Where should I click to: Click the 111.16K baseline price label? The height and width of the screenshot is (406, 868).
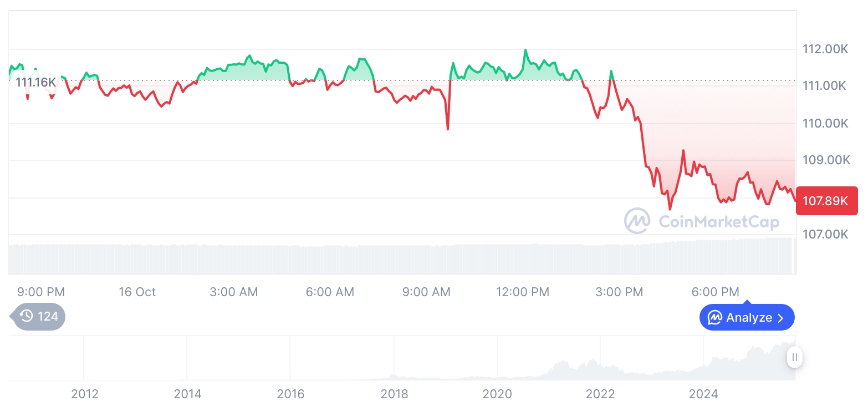pos(35,83)
